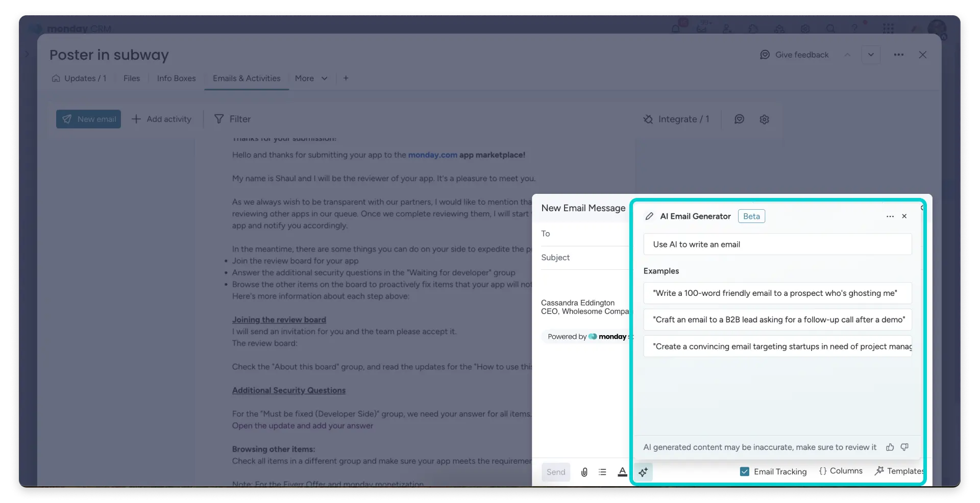Click the Powered by monday badge

pos(587,337)
